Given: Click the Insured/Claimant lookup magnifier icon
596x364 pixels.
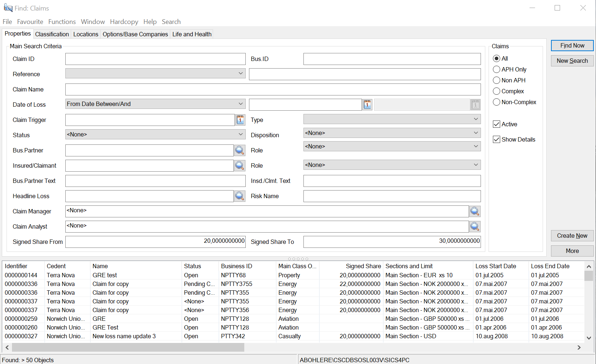Looking at the screenshot, I should tap(240, 166).
